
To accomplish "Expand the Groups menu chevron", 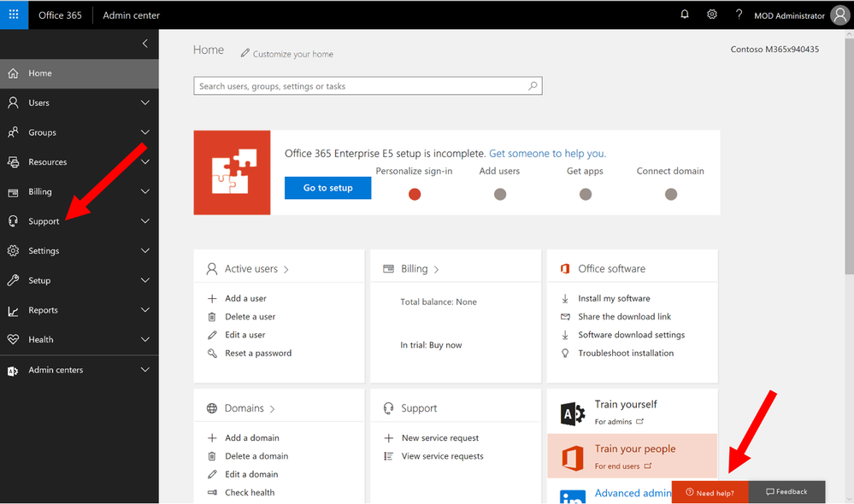I will [144, 132].
